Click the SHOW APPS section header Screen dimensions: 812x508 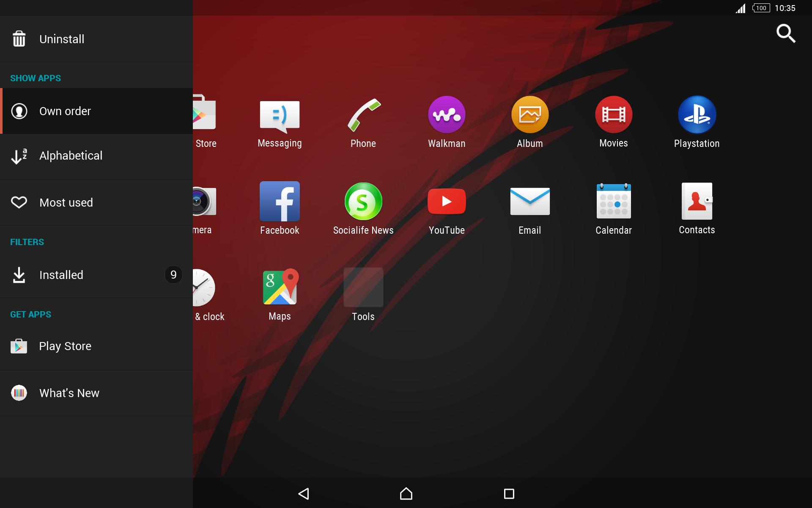click(36, 78)
